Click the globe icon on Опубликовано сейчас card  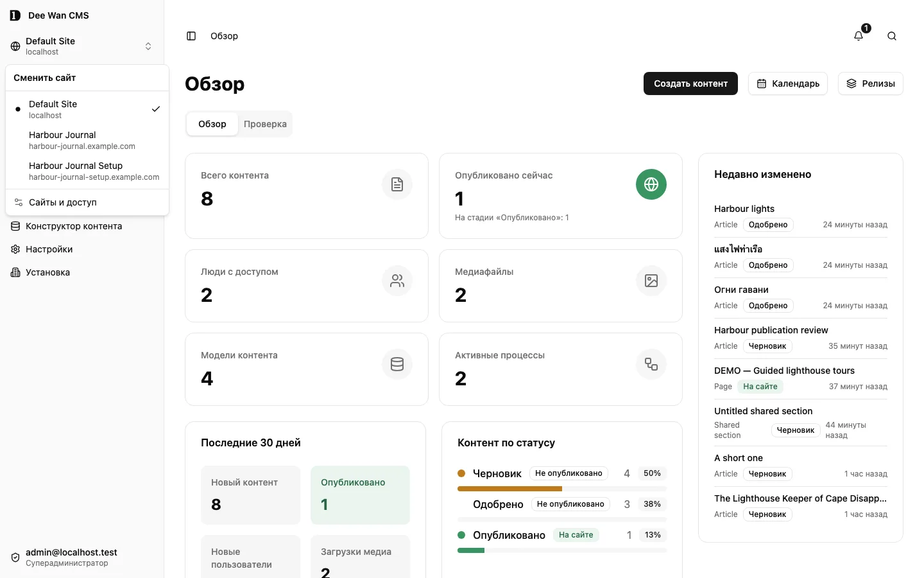coord(651,184)
